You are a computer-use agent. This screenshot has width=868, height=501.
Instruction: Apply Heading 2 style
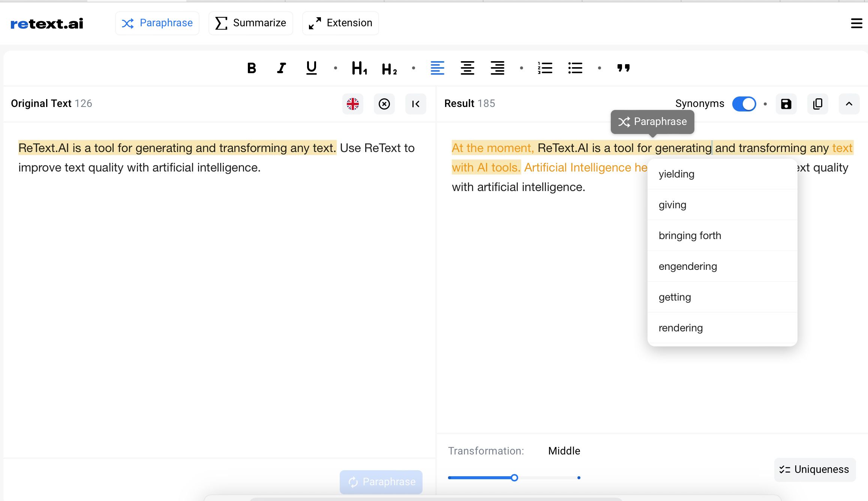389,69
